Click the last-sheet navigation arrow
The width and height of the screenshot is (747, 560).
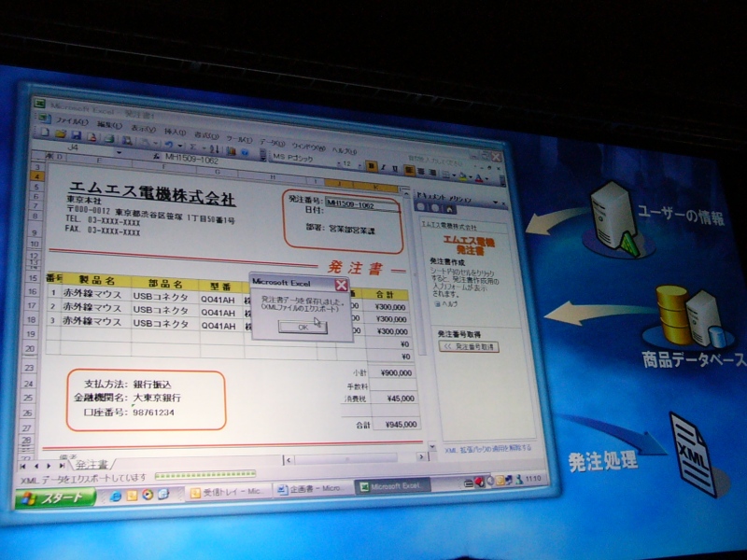click(x=62, y=465)
